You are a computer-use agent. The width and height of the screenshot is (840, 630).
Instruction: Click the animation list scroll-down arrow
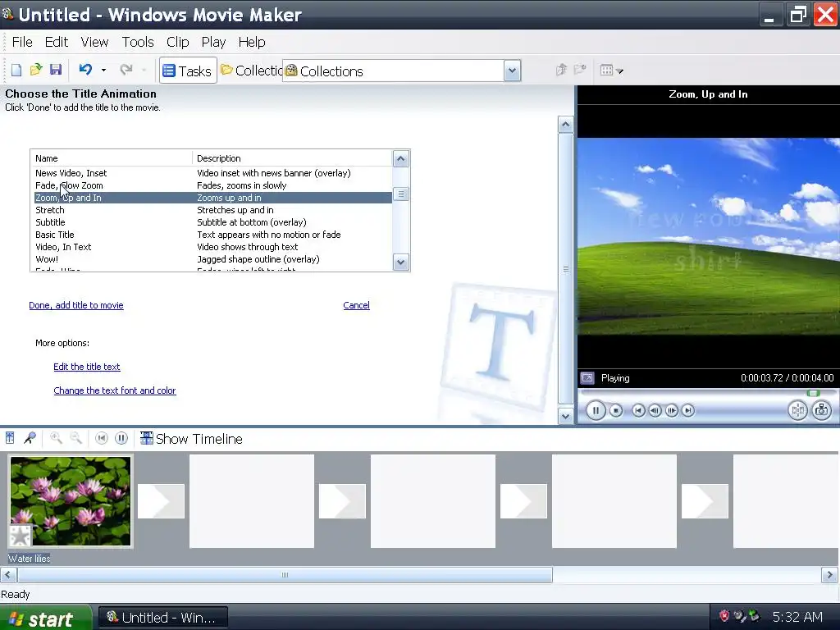(400, 262)
